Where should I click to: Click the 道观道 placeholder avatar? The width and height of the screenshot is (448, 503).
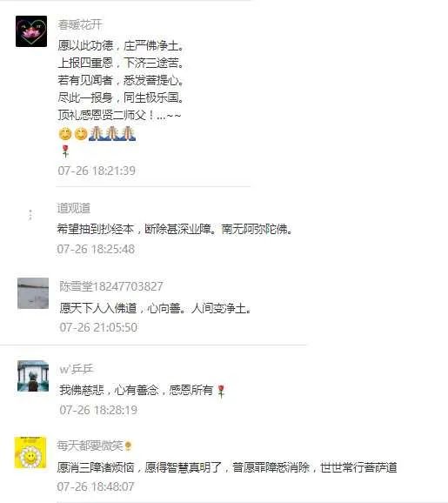(x=30, y=215)
